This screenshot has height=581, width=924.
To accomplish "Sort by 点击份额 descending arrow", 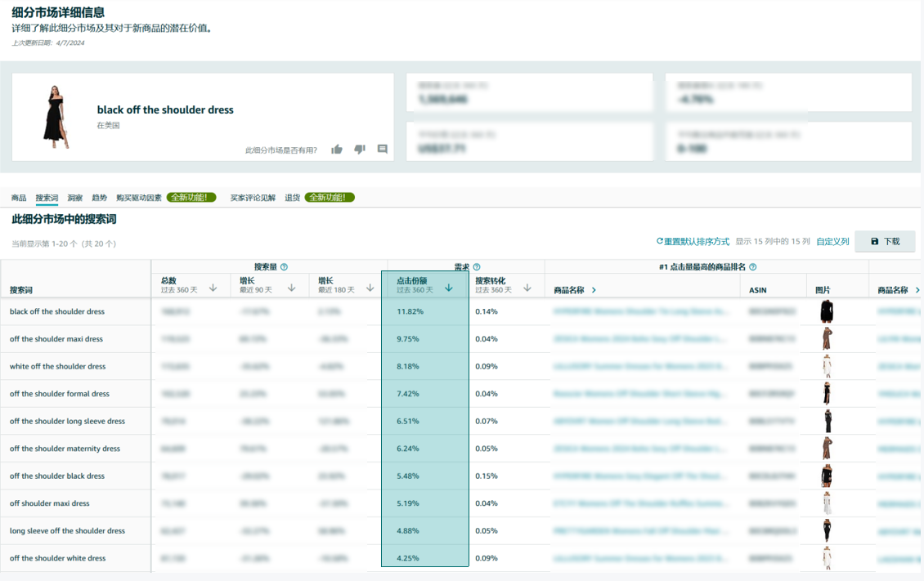I will click(449, 288).
